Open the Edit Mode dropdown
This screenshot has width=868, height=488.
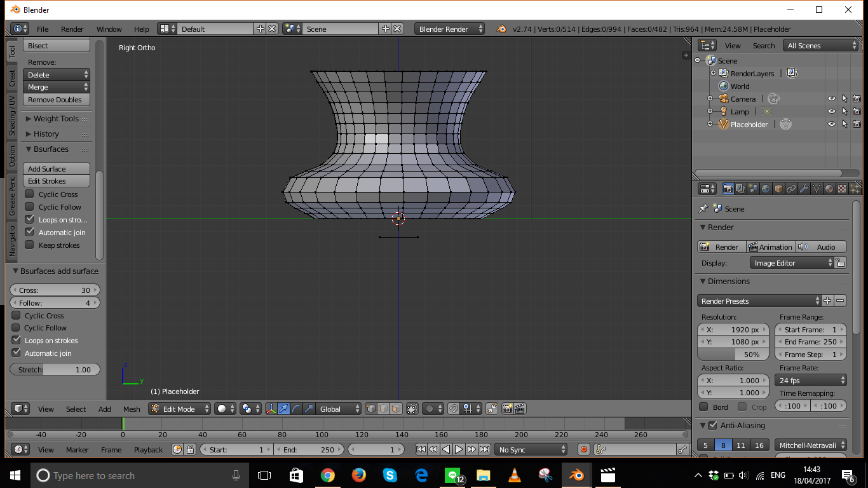(180, 409)
